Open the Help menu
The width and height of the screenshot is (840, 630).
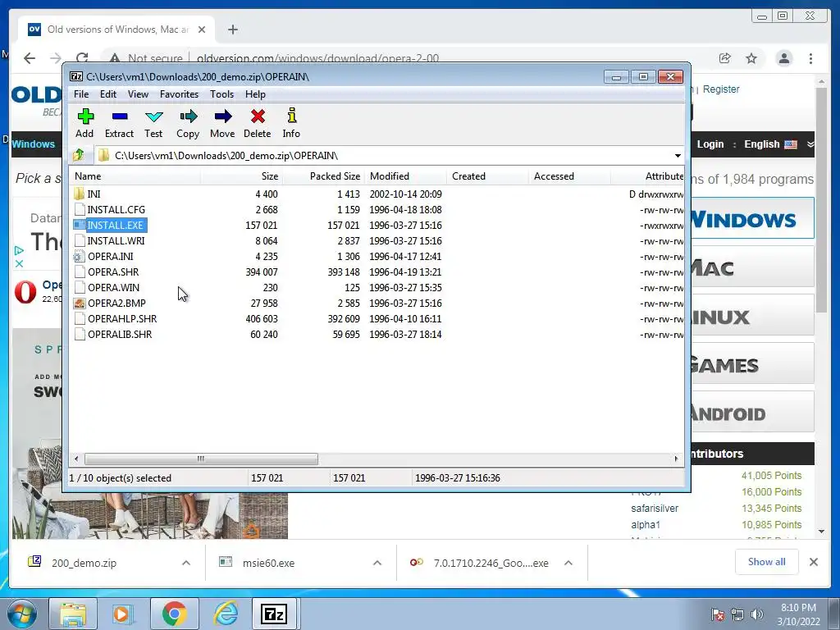(x=256, y=94)
